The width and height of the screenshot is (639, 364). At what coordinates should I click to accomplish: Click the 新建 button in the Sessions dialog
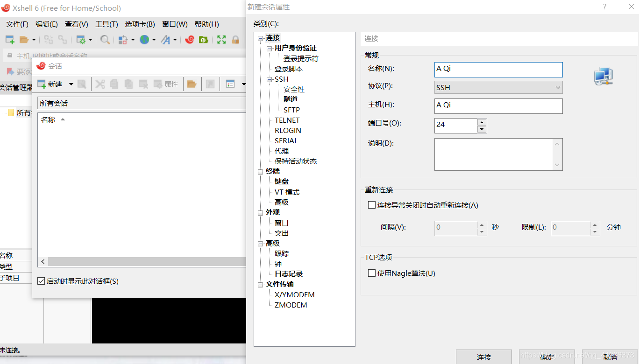(x=50, y=84)
